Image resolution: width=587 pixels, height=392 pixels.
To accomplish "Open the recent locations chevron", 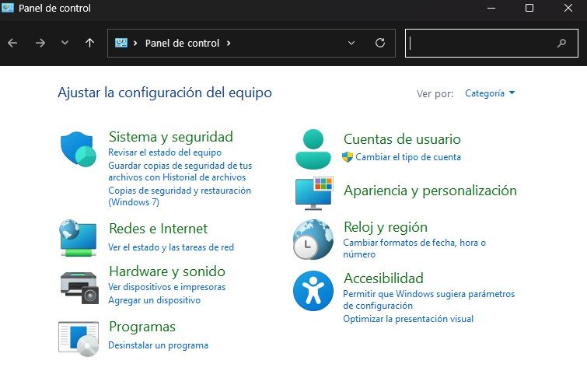I will (x=65, y=43).
